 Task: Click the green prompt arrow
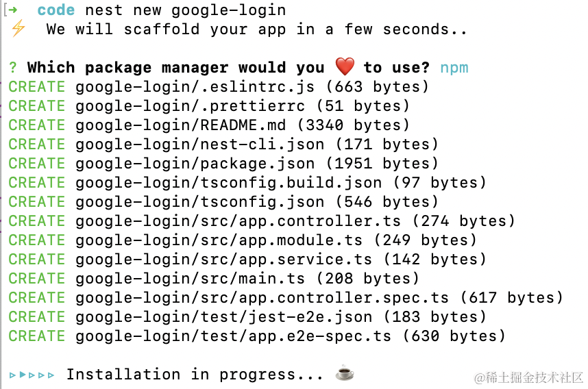point(12,10)
